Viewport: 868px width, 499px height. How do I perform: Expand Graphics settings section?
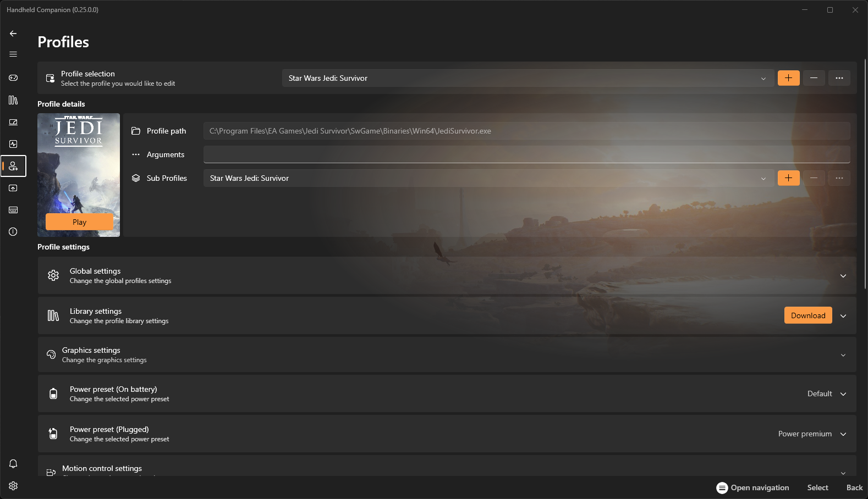click(x=843, y=355)
